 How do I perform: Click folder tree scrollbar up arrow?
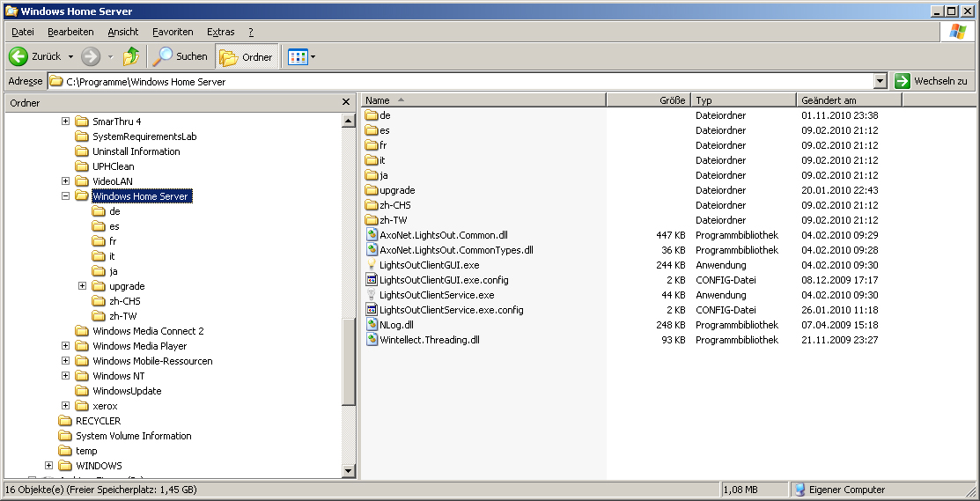click(x=349, y=121)
